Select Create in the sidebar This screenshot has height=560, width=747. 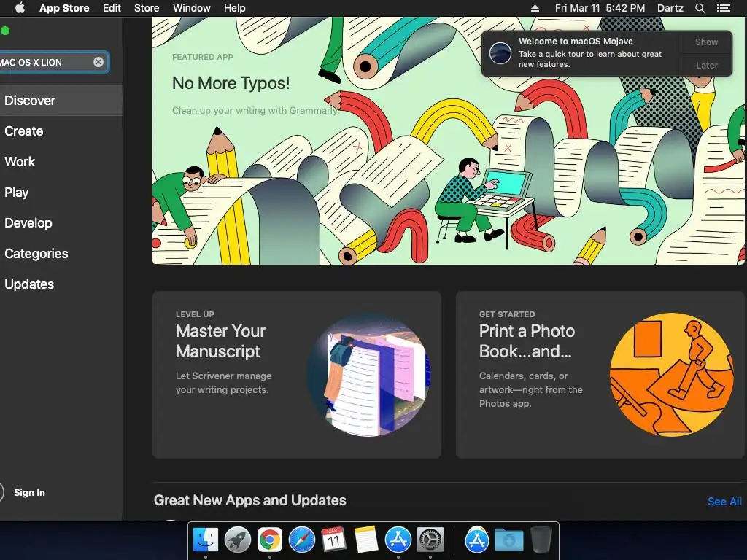tap(61, 131)
